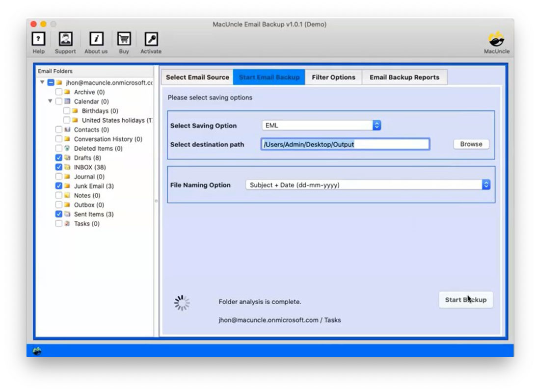The height and width of the screenshot is (392, 538).
Task: Collapse the jhon@macuncle account tree
Action: coord(42,82)
